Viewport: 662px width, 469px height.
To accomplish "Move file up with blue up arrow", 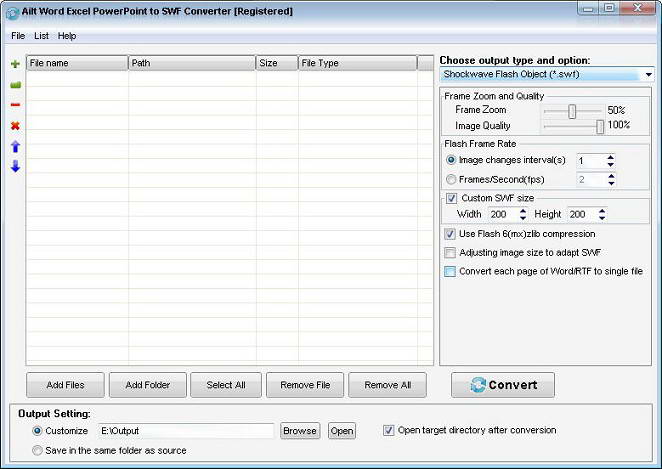I will (15, 146).
